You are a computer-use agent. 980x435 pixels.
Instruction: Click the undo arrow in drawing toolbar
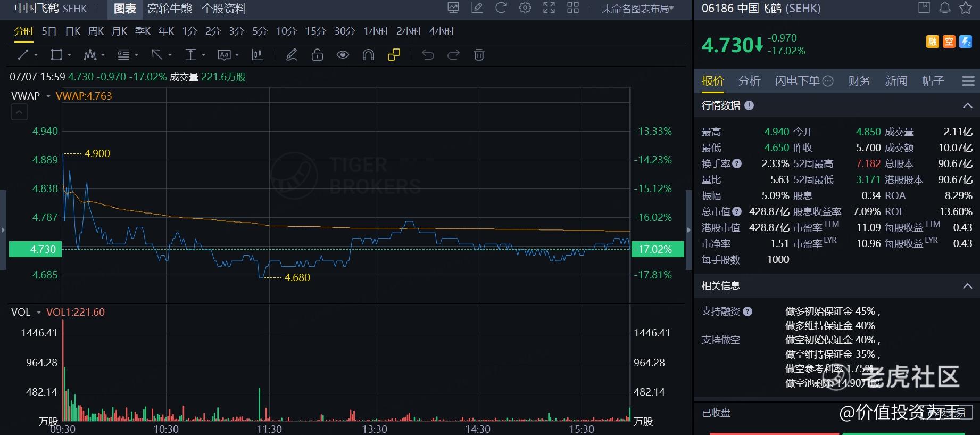click(x=428, y=55)
